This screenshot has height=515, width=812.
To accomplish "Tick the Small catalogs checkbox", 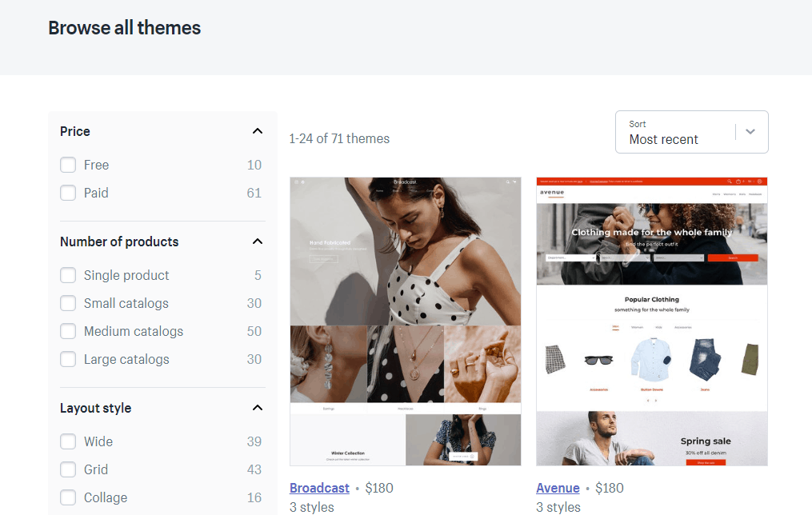I will 68,303.
